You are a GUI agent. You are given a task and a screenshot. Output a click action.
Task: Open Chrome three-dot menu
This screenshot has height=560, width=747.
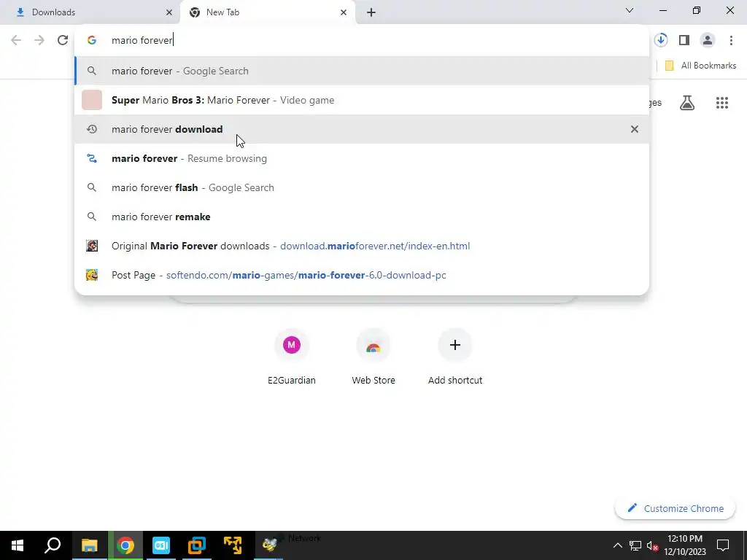731,40
